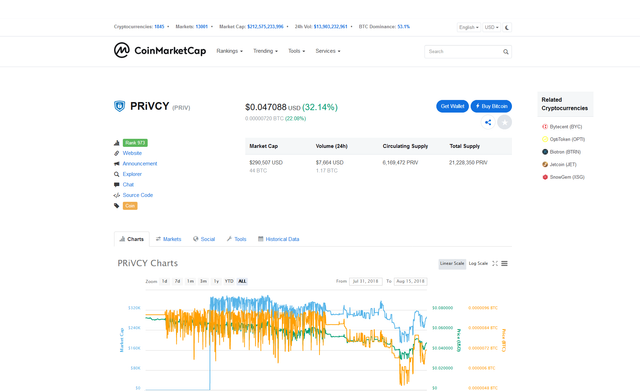Click Bytecent (BYC) coin icon
Viewport: 640px width, 391px height.
point(544,127)
